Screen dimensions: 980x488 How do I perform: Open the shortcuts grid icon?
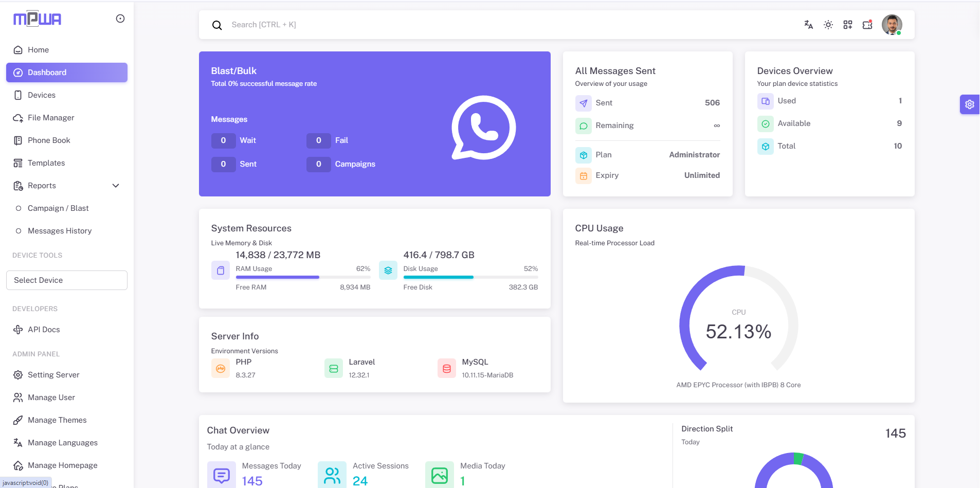coord(847,25)
